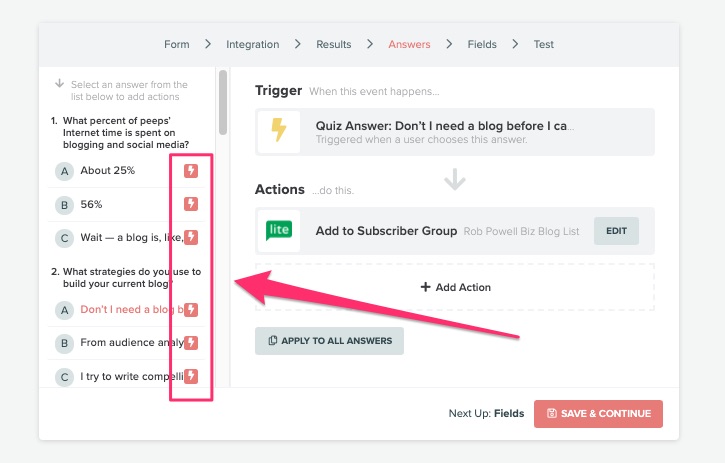The height and width of the screenshot is (463, 725).
Task: Open the Form step
Action: click(177, 44)
